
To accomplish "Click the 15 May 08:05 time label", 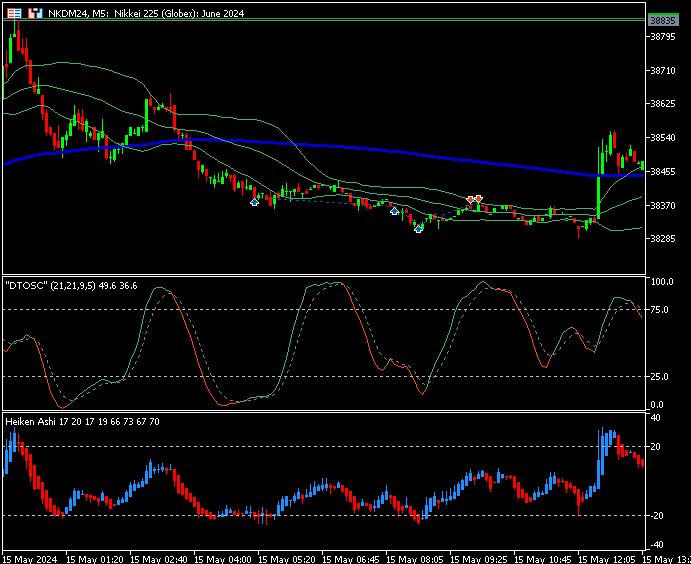I will coord(416,559).
